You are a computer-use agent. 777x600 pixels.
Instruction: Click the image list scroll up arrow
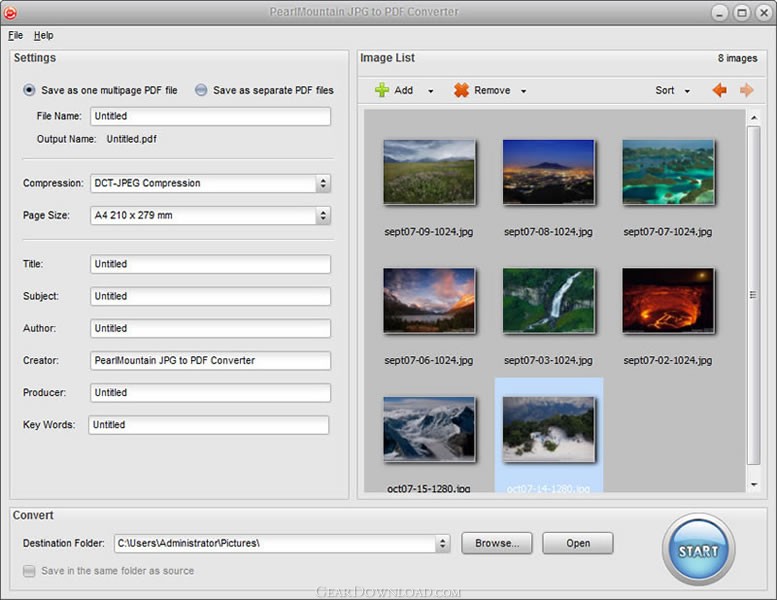(753, 118)
